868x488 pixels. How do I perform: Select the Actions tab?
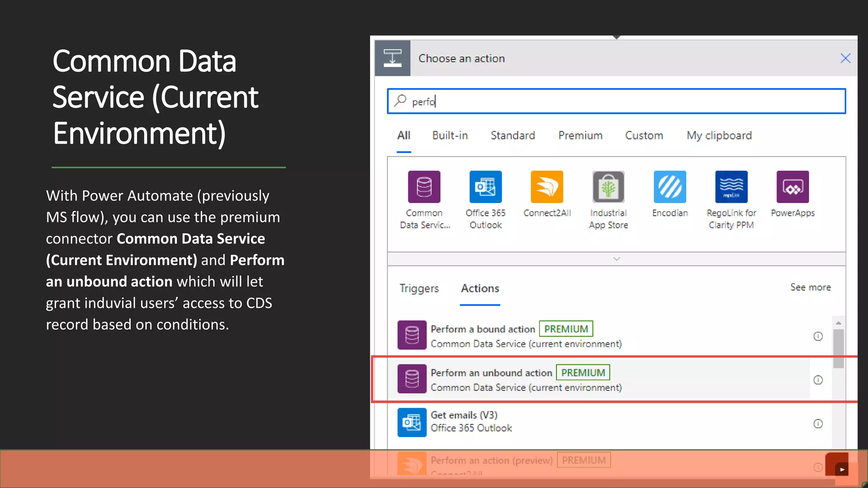[x=480, y=288]
